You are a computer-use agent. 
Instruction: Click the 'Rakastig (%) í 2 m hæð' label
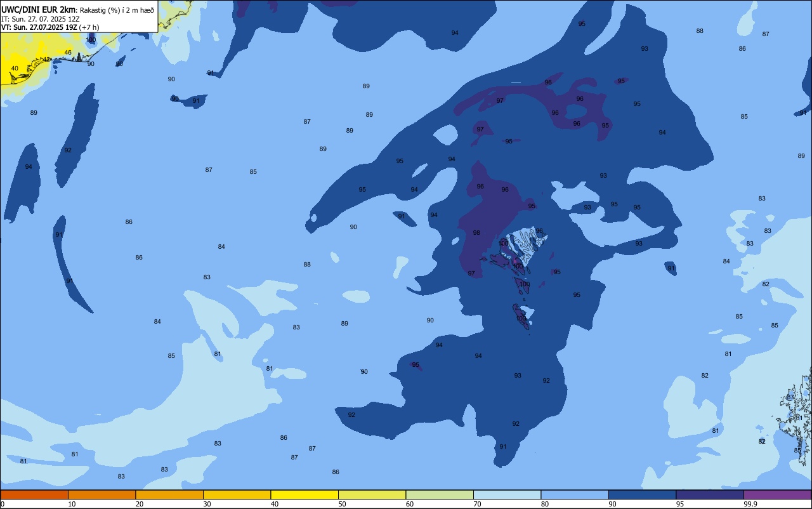click(x=117, y=10)
